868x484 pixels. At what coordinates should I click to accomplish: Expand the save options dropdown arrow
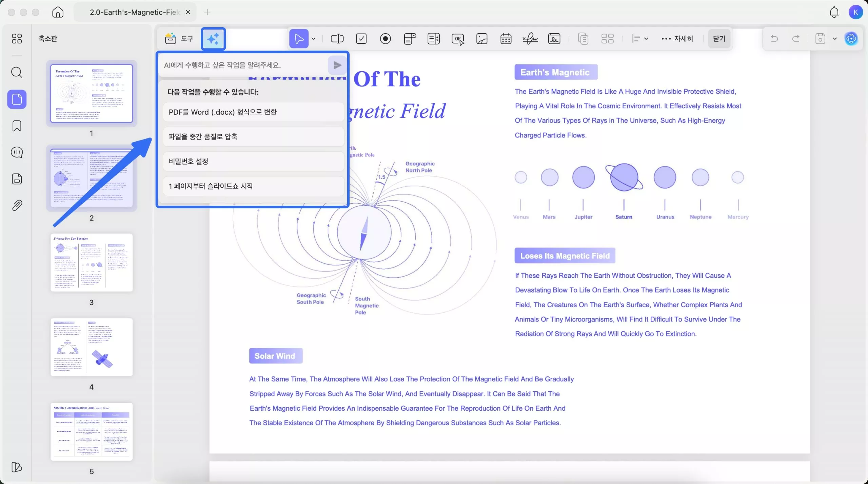[835, 39]
